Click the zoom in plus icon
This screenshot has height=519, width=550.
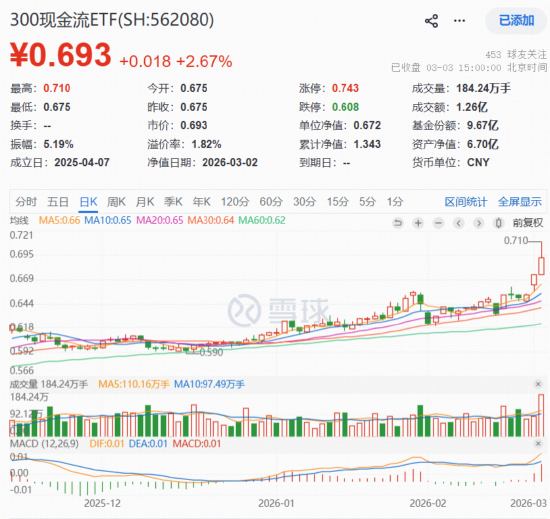coord(418,223)
